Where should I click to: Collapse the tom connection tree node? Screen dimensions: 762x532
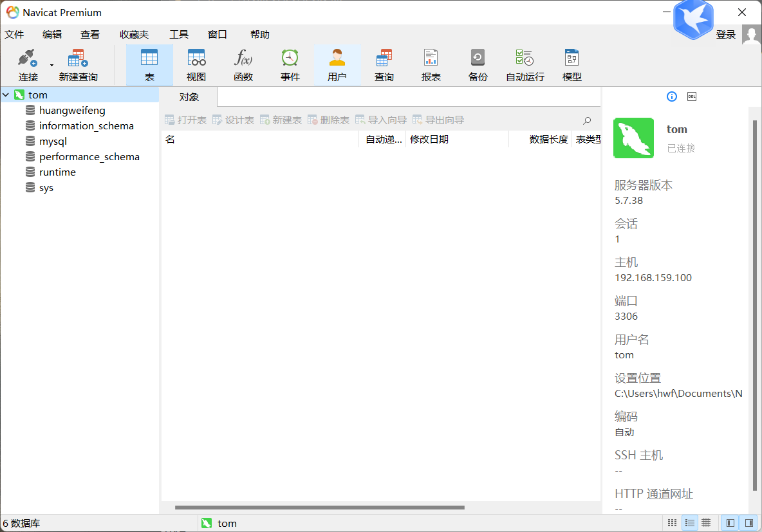click(x=6, y=95)
